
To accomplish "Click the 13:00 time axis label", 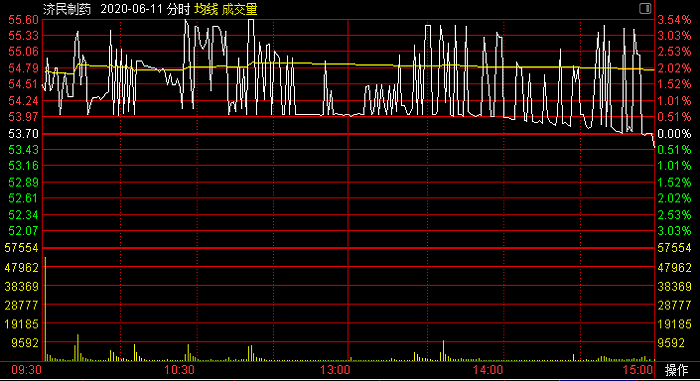I will pyautogui.click(x=335, y=370).
